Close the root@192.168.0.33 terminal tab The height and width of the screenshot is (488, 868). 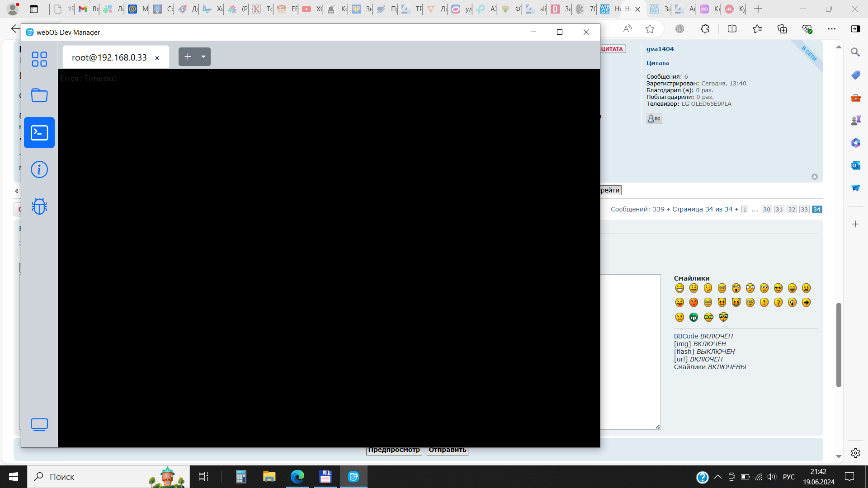click(x=157, y=58)
